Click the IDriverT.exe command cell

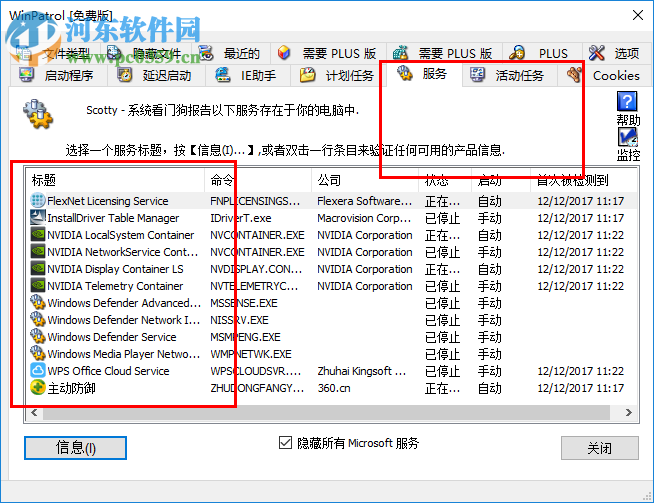tap(241, 218)
